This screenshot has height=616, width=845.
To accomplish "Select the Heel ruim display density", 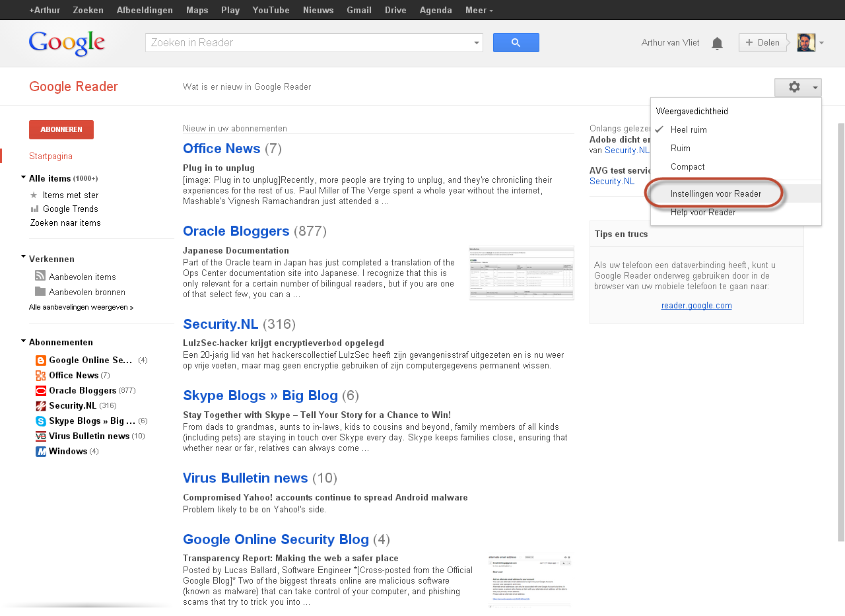I will pos(689,130).
